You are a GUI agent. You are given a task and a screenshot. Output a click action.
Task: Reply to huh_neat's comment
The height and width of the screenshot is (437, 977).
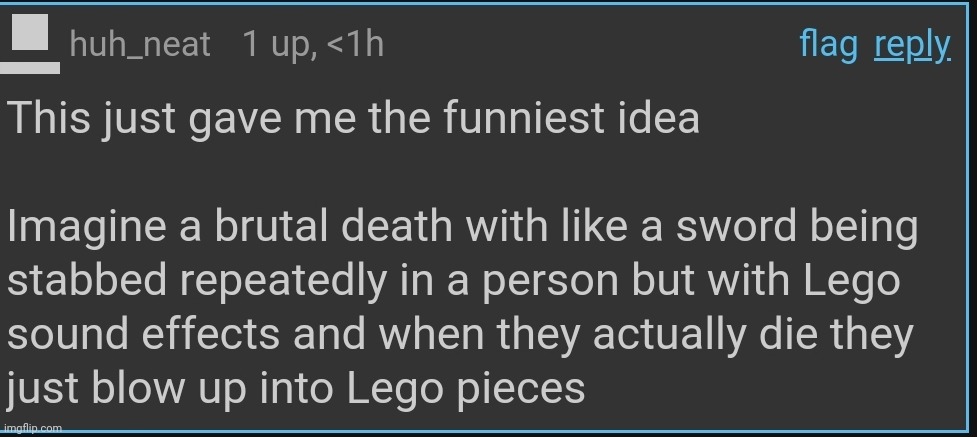(912, 45)
